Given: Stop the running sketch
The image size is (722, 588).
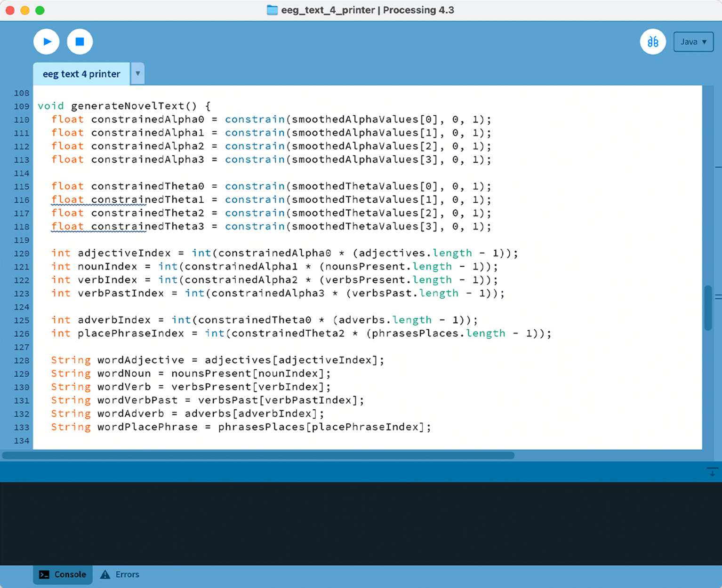Looking at the screenshot, I should pos(80,42).
